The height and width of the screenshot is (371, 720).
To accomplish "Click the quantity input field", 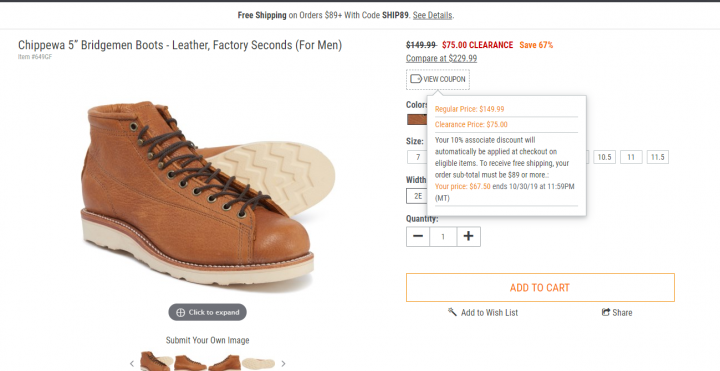I will (x=443, y=236).
